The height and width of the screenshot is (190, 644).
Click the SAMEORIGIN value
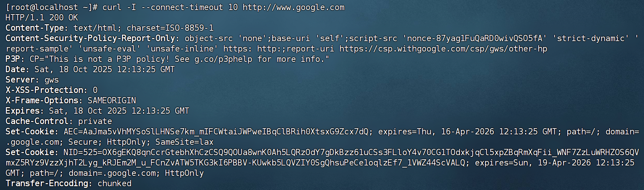(x=112, y=101)
